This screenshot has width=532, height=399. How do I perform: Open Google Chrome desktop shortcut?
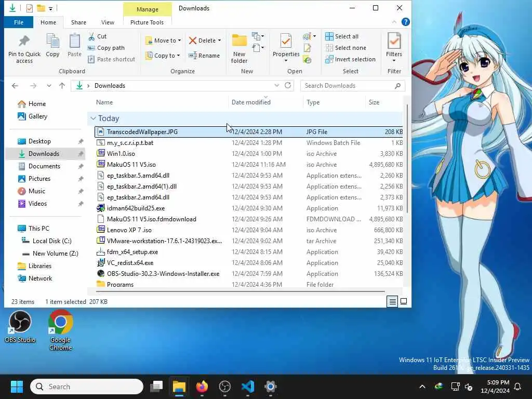pos(60,330)
